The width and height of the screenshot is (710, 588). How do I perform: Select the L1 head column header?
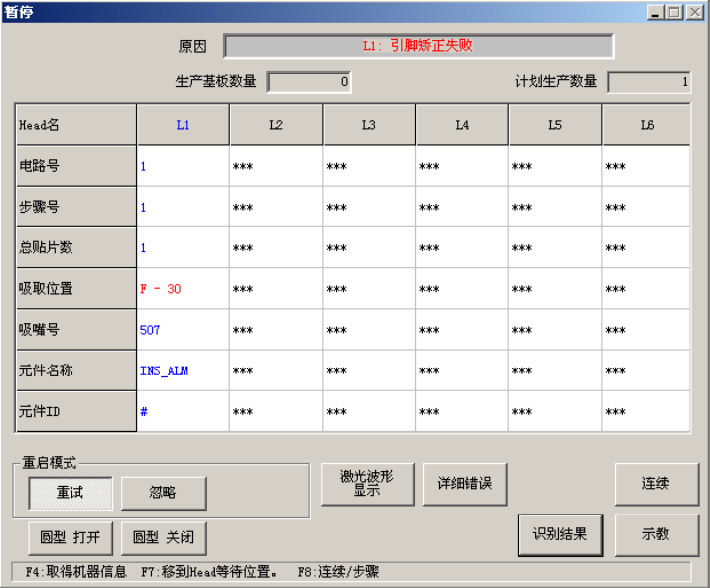tap(183, 125)
